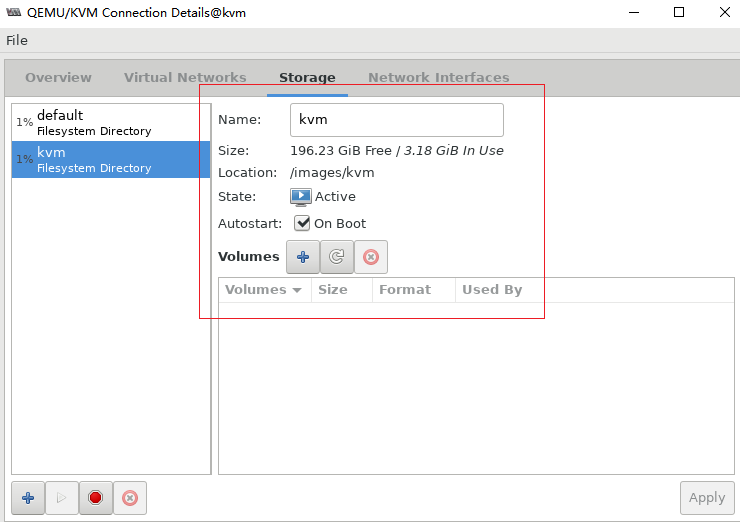740x522 pixels.
Task: Click the Apply button
Action: point(707,497)
